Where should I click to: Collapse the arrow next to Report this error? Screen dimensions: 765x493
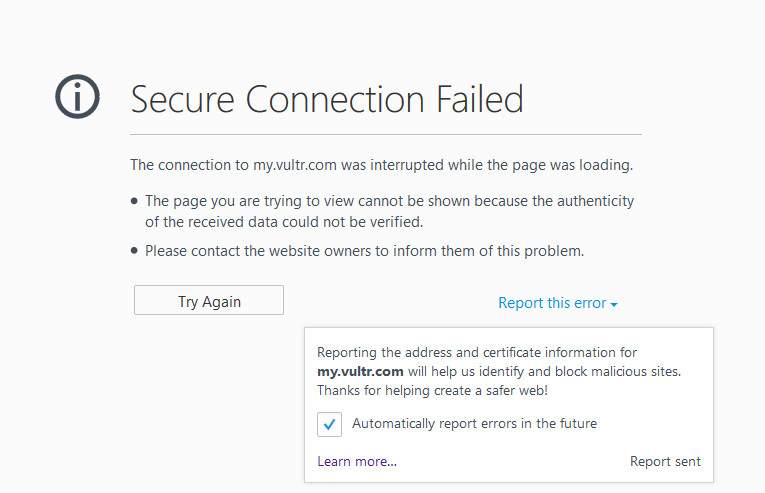614,304
